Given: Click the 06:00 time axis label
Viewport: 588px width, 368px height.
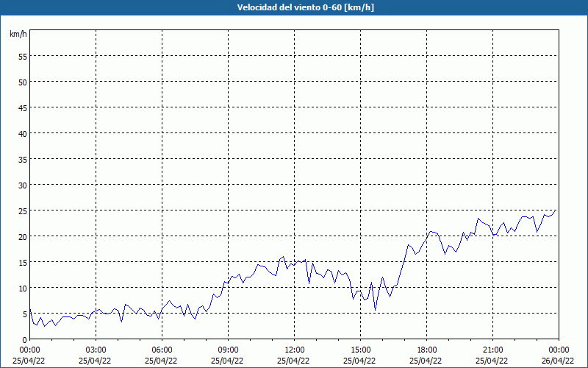Looking at the screenshot, I should click(162, 350).
